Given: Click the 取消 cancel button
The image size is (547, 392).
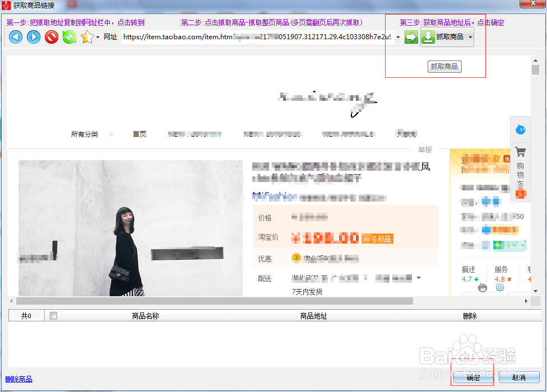Looking at the screenshot, I should pyautogui.click(x=519, y=377).
